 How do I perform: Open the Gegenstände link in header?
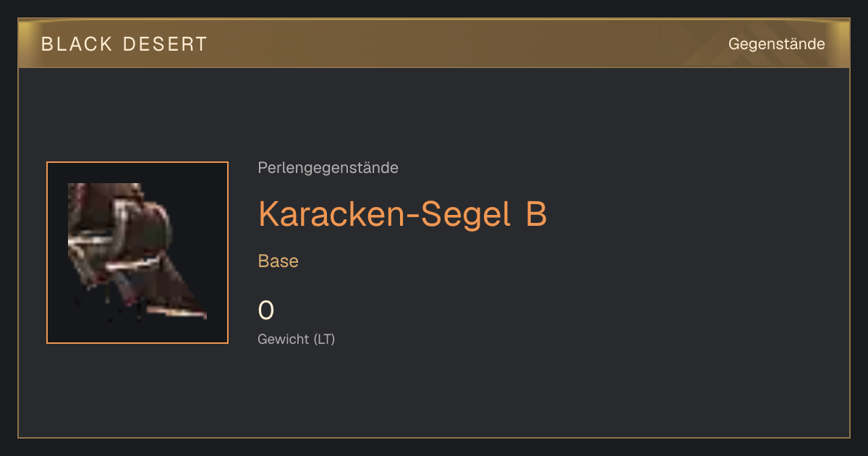[776, 44]
